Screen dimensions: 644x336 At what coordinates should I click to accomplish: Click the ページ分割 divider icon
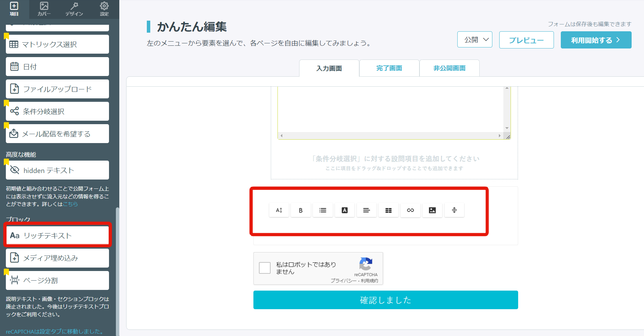click(x=14, y=280)
